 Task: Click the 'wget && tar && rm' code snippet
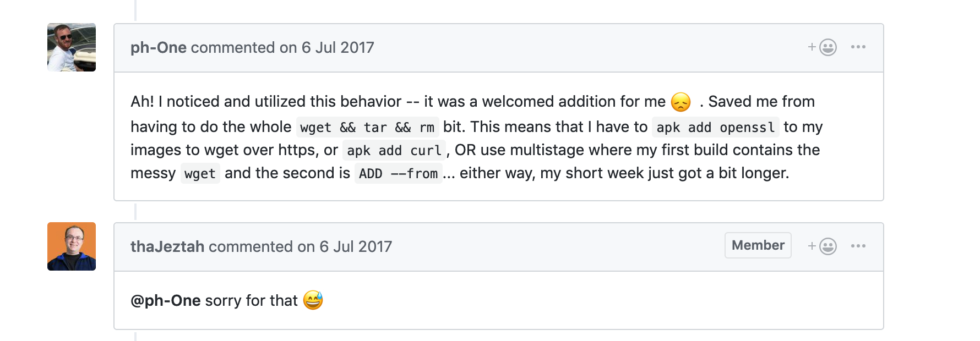pos(367,128)
